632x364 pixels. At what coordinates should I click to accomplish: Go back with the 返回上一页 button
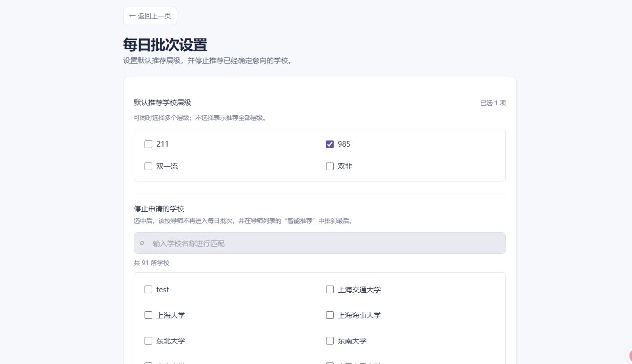point(150,16)
